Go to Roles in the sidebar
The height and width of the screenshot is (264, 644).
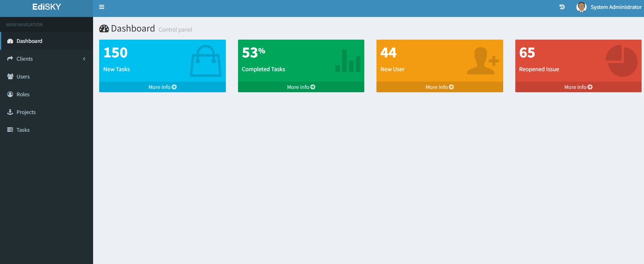click(23, 94)
